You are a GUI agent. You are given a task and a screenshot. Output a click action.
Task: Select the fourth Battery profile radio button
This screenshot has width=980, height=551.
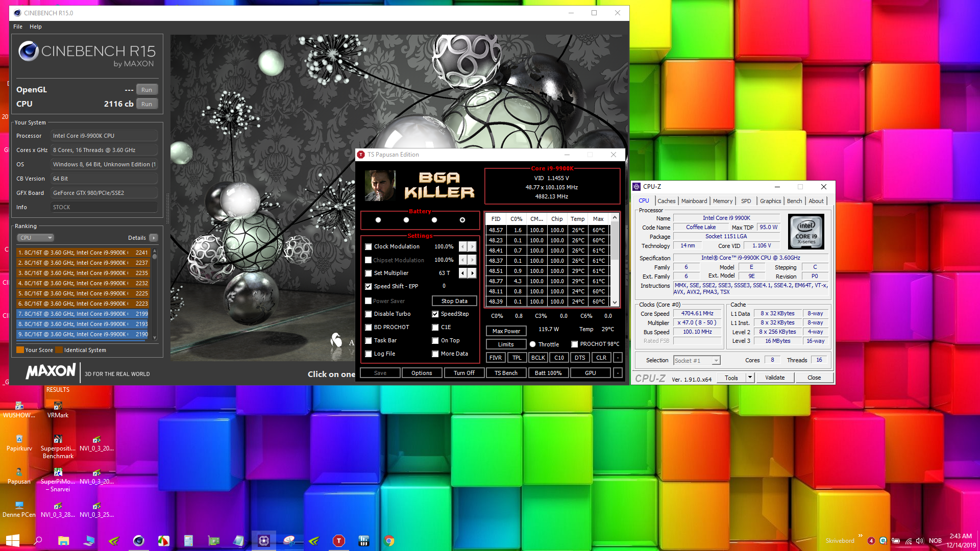tap(462, 220)
